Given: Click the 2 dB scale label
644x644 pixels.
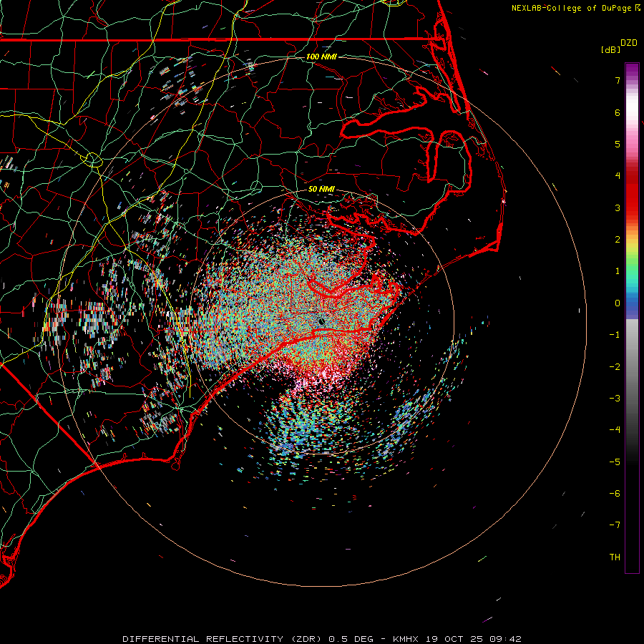Looking at the screenshot, I should [618, 240].
